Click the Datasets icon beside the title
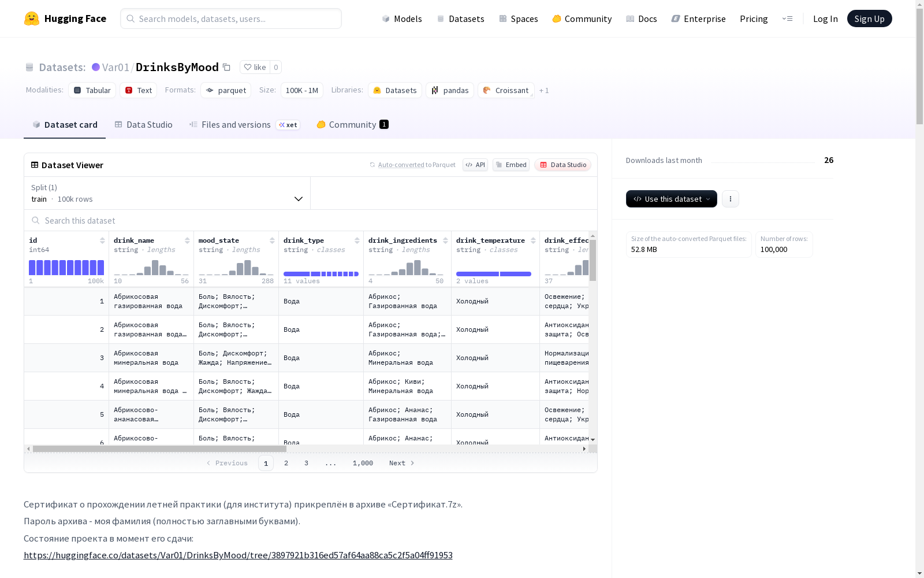Viewport: 924px width, 578px height. point(29,68)
